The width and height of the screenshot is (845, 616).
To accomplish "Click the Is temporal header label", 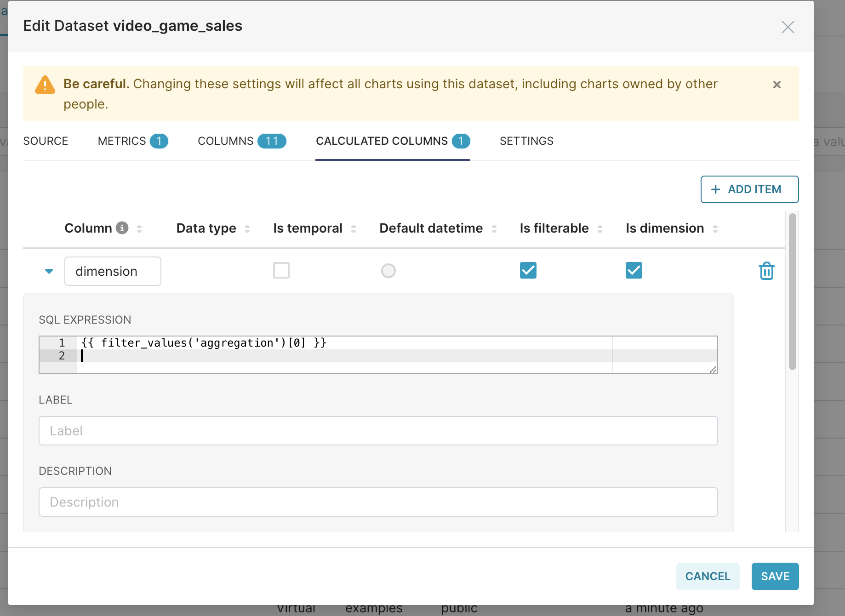I will pos(308,228).
